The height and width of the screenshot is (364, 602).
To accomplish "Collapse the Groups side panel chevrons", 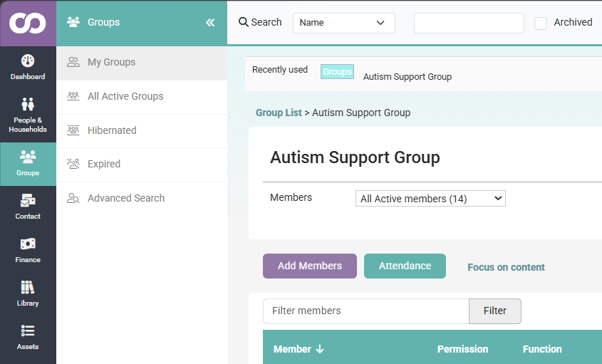I will click(210, 23).
